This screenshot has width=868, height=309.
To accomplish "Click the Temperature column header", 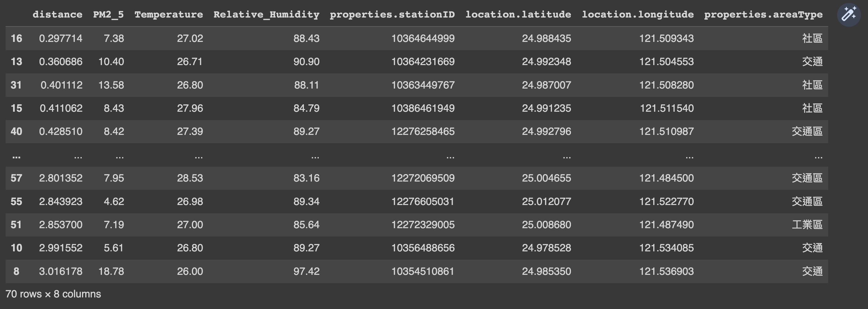I will pyautogui.click(x=168, y=15).
